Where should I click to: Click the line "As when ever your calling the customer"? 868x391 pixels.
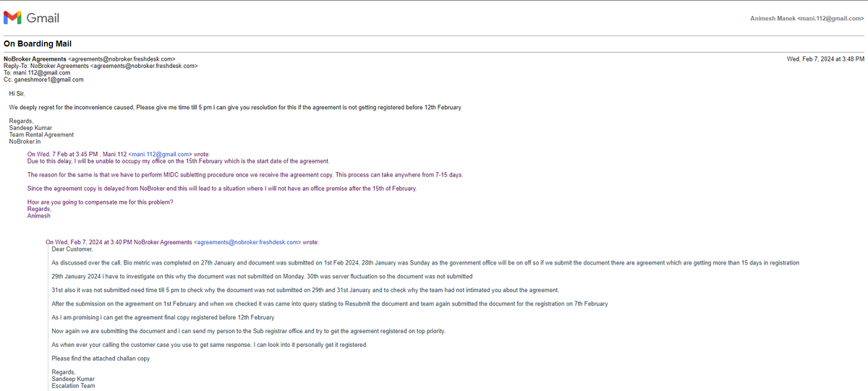click(209, 345)
